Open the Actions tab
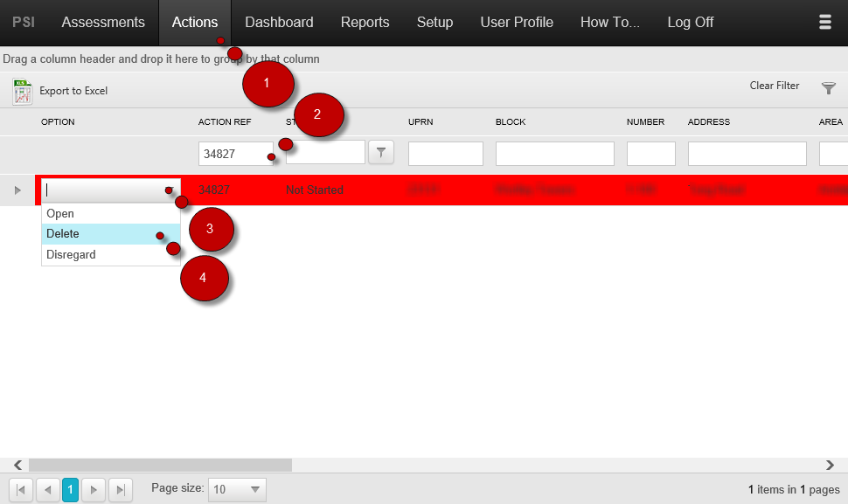848x504 pixels. point(195,22)
